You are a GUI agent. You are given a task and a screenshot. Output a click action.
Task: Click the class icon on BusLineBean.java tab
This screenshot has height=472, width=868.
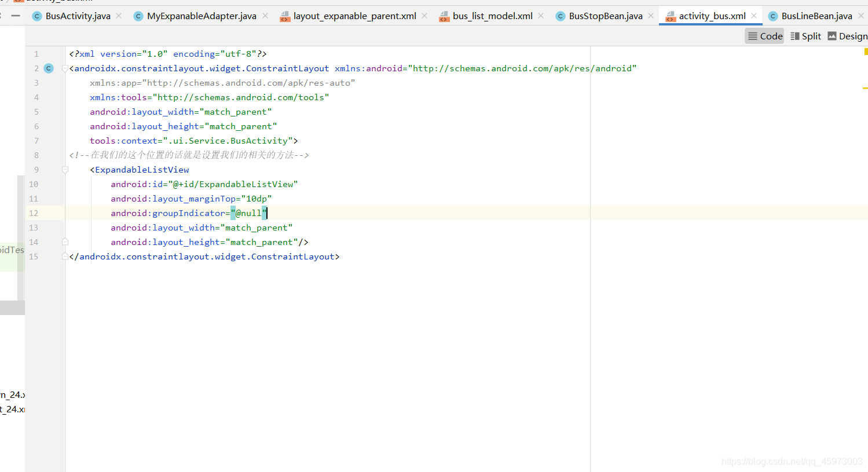point(772,16)
